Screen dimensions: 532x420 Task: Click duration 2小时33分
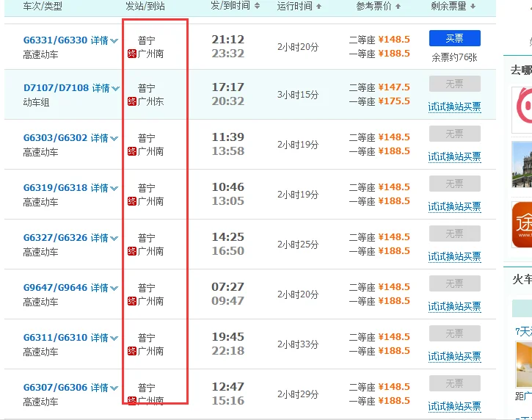(x=298, y=344)
